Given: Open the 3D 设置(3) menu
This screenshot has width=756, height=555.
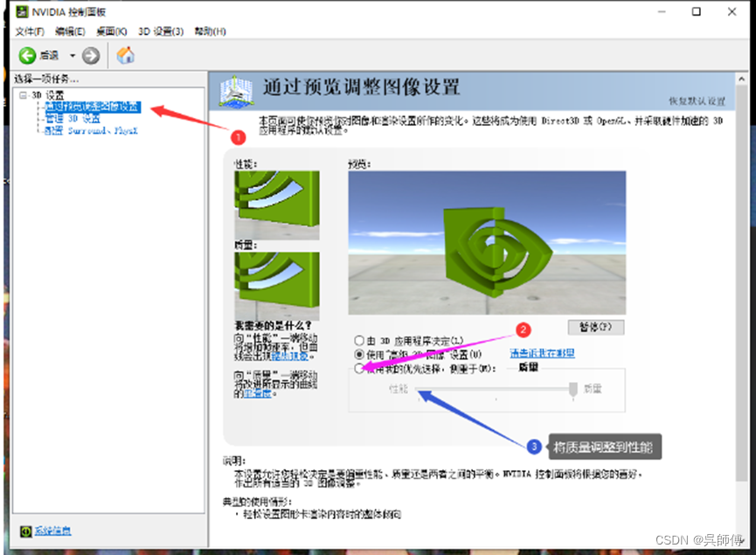Looking at the screenshot, I should pyautogui.click(x=161, y=31).
